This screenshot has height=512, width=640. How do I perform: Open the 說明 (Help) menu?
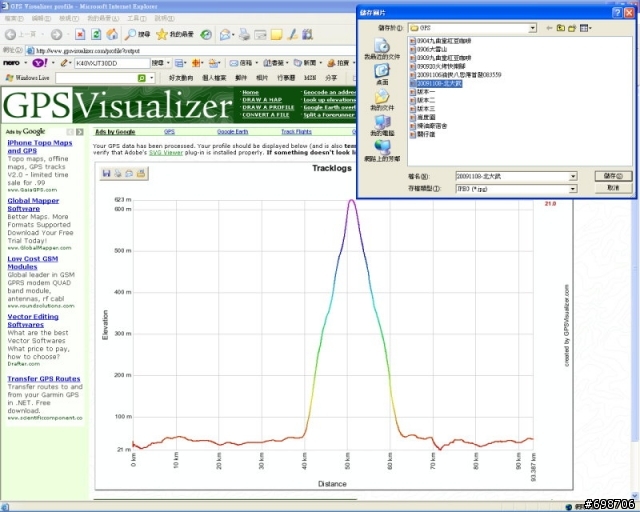tap(164, 18)
